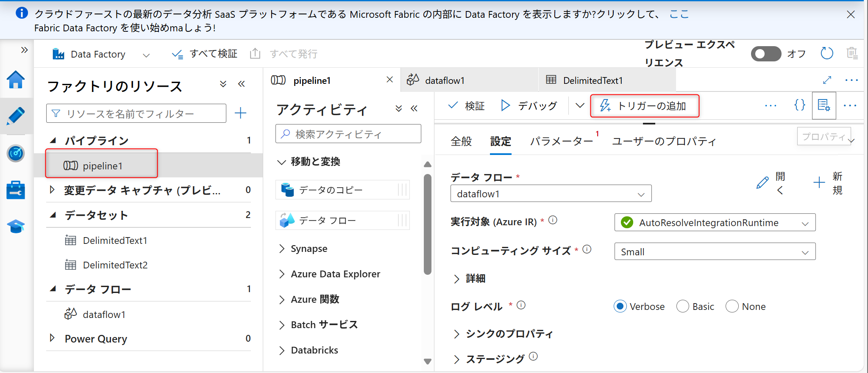Open the Home icon in left sidebar

[16, 80]
